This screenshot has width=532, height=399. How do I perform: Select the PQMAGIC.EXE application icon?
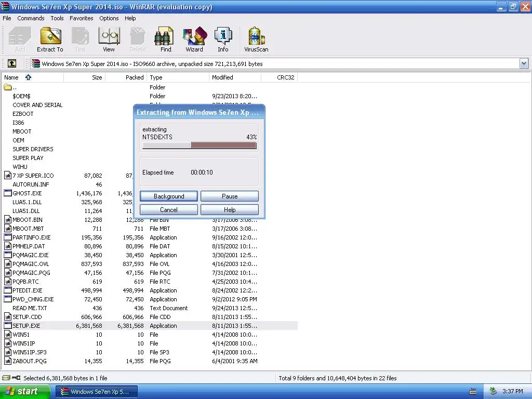coord(8,255)
